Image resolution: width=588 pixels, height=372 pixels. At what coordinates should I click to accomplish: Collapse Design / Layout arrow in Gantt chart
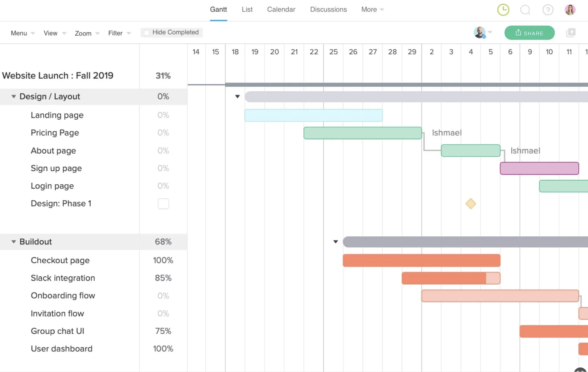(x=237, y=96)
